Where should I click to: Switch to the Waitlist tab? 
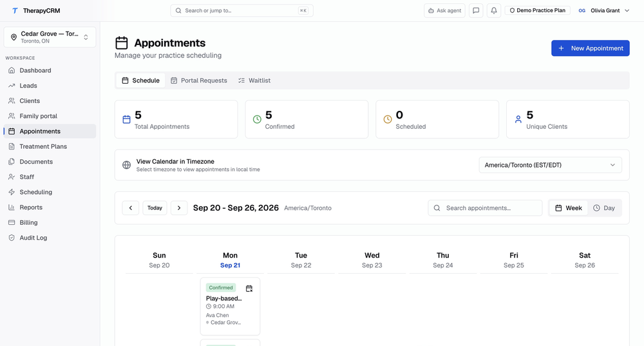pyautogui.click(x=254, y=81)
